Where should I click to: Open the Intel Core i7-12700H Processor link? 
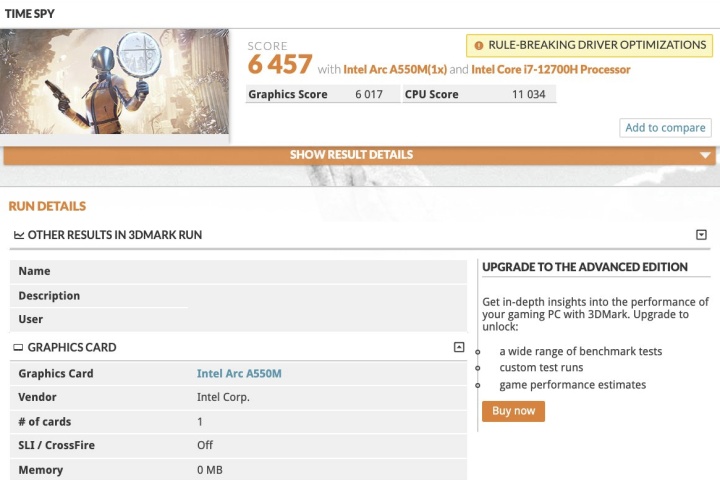550,70
